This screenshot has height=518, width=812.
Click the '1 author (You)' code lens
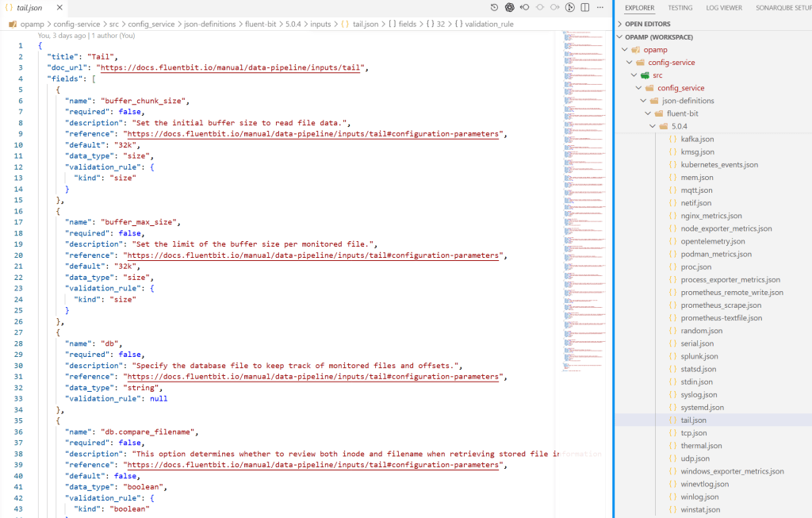point(113,36)
